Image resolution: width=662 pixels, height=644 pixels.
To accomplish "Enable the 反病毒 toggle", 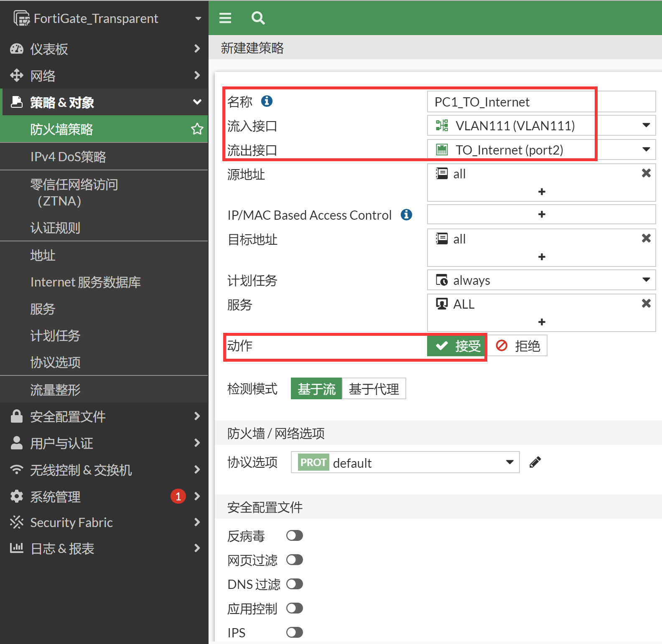I will 294,536.
